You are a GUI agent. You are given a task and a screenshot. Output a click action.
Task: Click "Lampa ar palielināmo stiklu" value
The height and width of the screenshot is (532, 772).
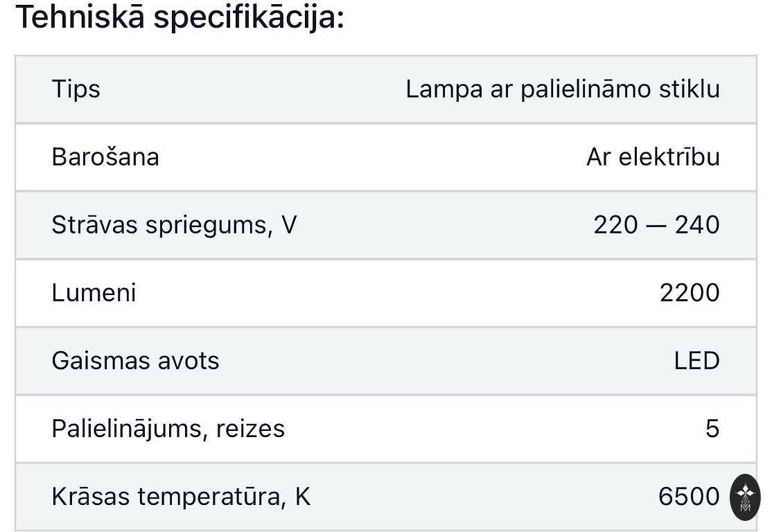click(562, 89)
